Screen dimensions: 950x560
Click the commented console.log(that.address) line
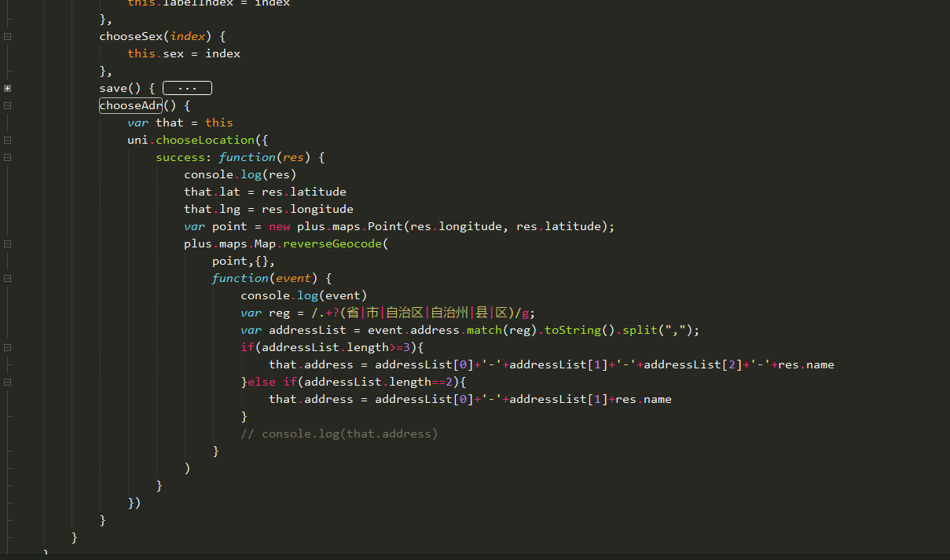(x=339, y=434)
